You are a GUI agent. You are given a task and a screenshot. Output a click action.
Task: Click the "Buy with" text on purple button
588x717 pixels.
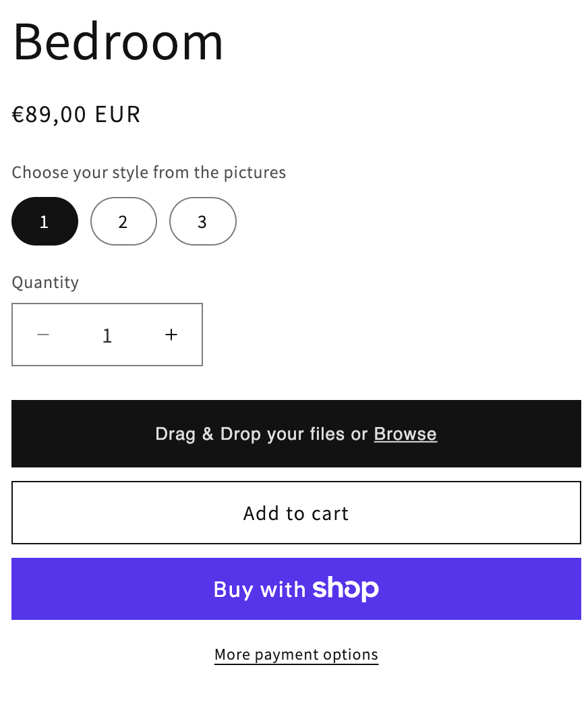(x=260, y=590)
